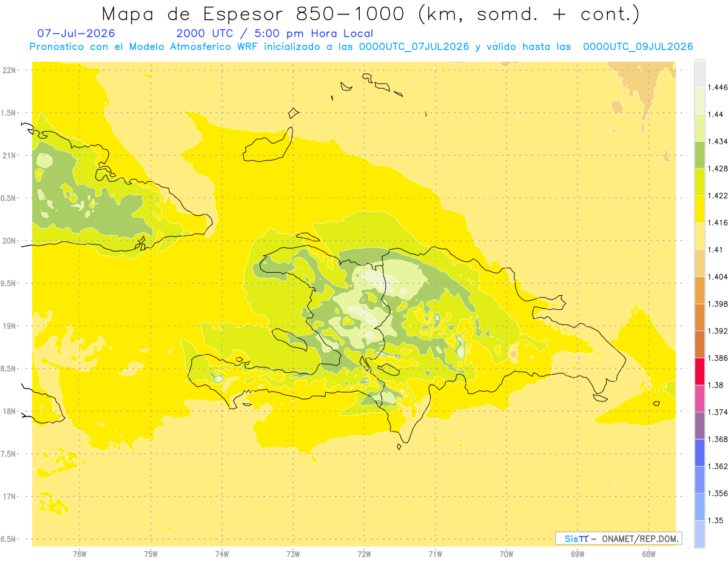Click the '74W' longitude label
728x562 pixels.
(222, 554)
